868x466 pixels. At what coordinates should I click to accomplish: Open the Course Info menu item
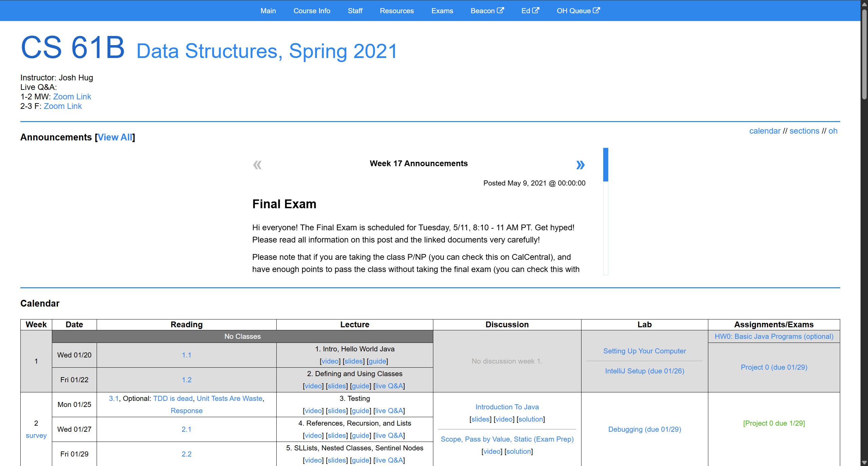coord(312,11)
